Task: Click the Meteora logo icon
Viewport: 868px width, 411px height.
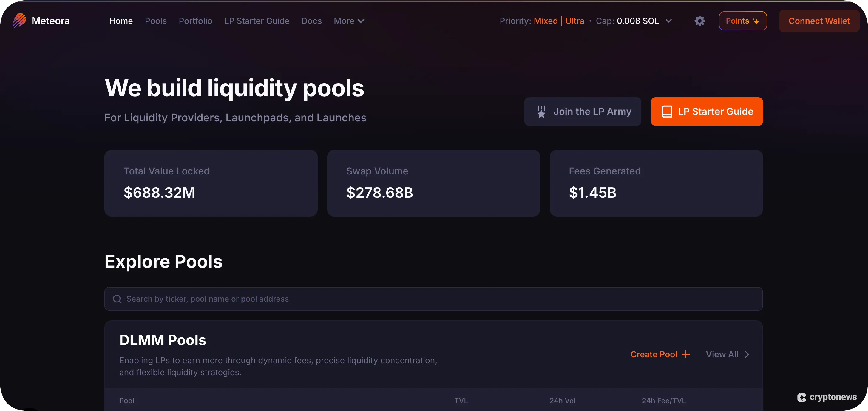Action: pyautogui.click(x=19, y=21)
